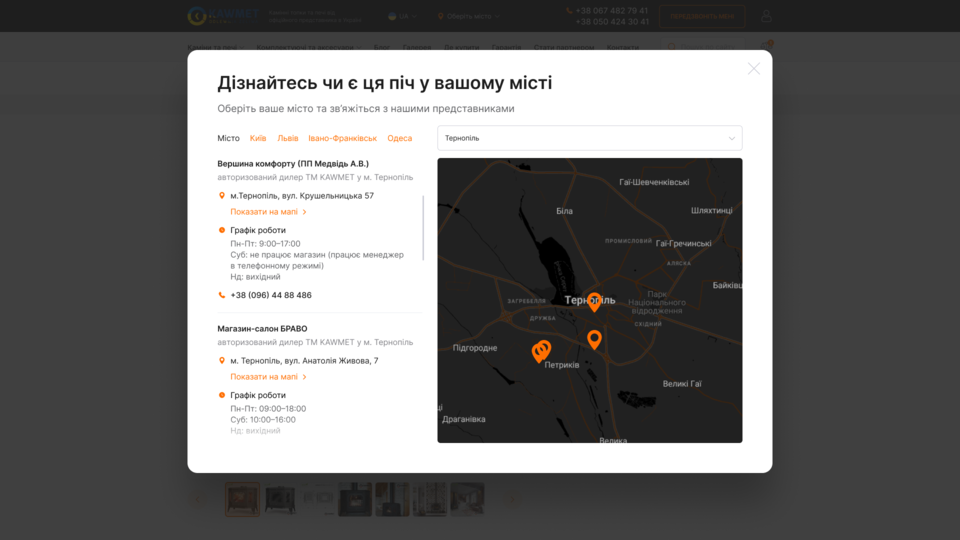
Task: Click location icon beside Крушельницька 57 address
Action: 222,196
